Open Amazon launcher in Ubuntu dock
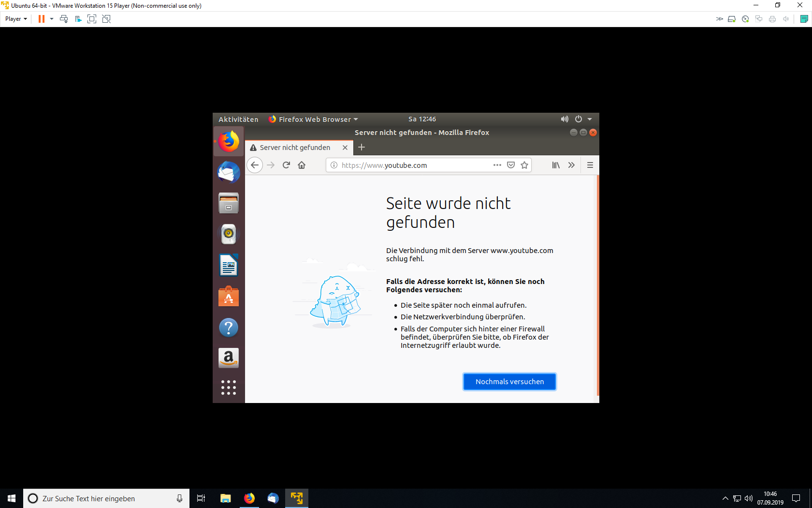This screenshot has width=812, height=508. coord(229,358)
